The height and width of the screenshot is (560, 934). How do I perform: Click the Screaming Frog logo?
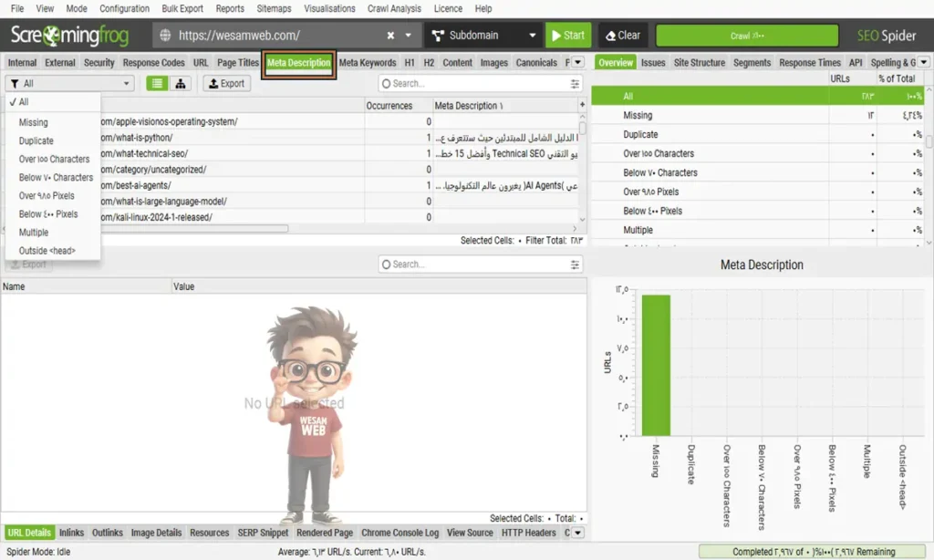[69, 36]
